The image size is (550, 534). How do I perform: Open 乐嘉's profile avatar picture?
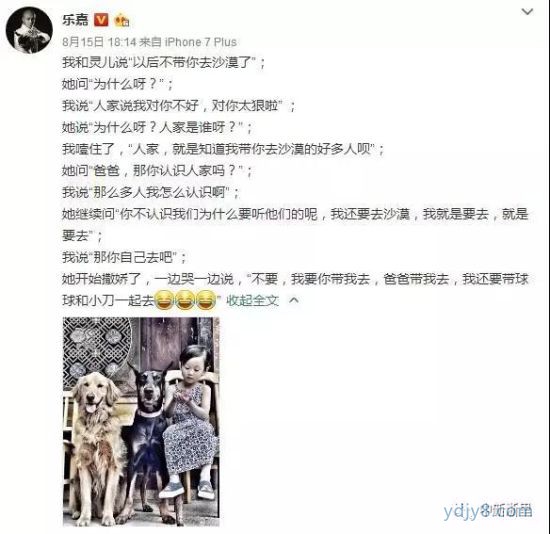coord(29,30)
